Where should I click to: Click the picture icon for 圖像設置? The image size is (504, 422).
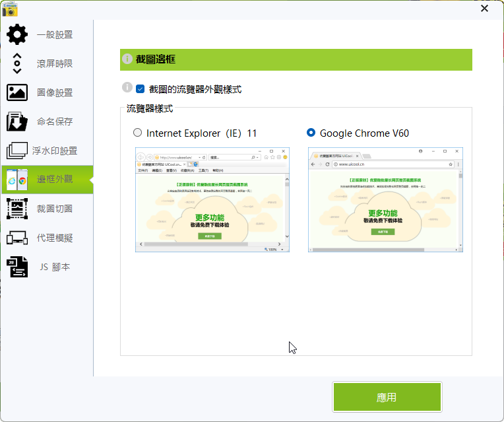click(x=17, y=92)
